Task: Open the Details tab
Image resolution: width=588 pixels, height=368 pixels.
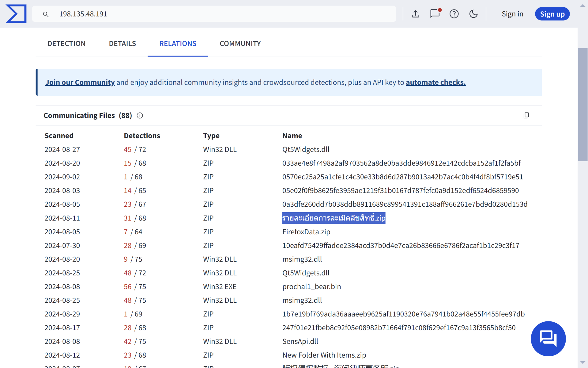Action: (x=122, y=44)
